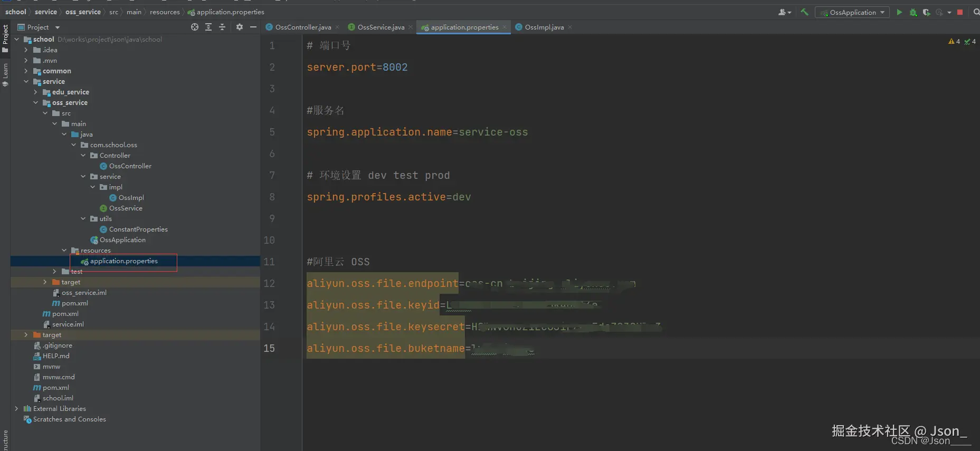Image resolution: width=980 pixels, height=451 pixels.
Task: Expand the .idea folder
Action: [x=26, y=50]
